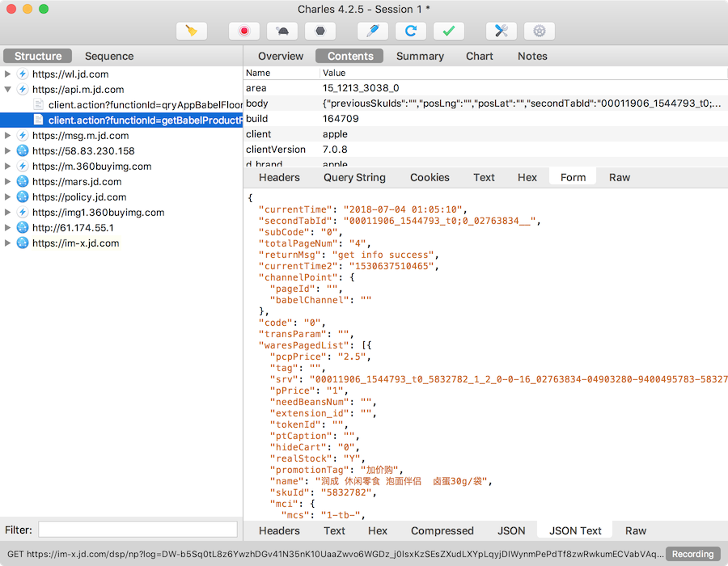
Task: Click the lightning icon of m.360buyimg.com
Action: tap(23, 166)
